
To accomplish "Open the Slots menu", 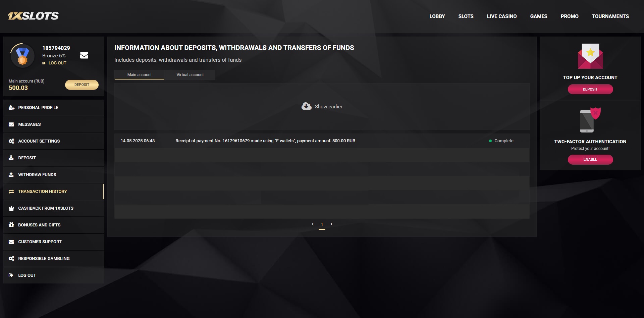I will 466,16.
